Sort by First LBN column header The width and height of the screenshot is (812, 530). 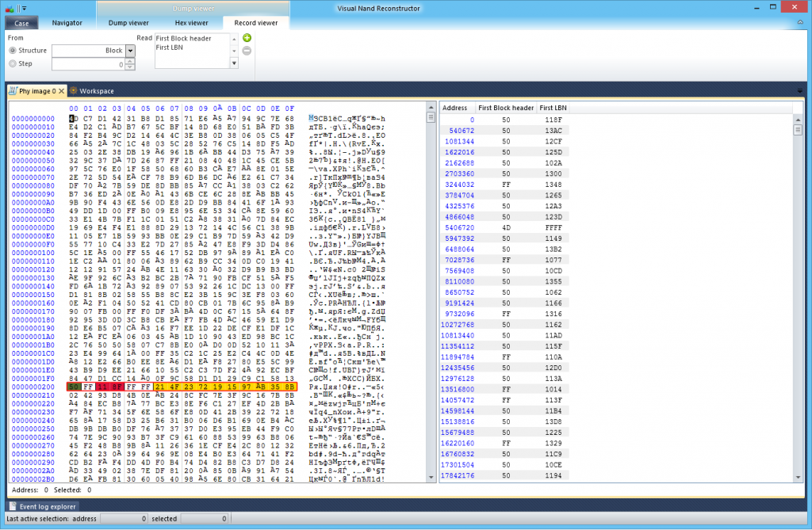click(x=553, y=108)
